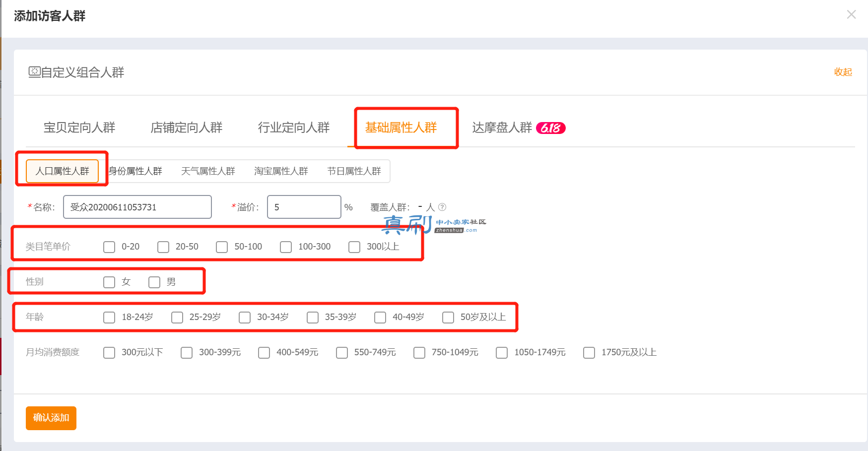Click the 618 badge on 达摩盘人群
Viewport: 868px width, 451px height.
pyautogui.click(x=551, y=128)
